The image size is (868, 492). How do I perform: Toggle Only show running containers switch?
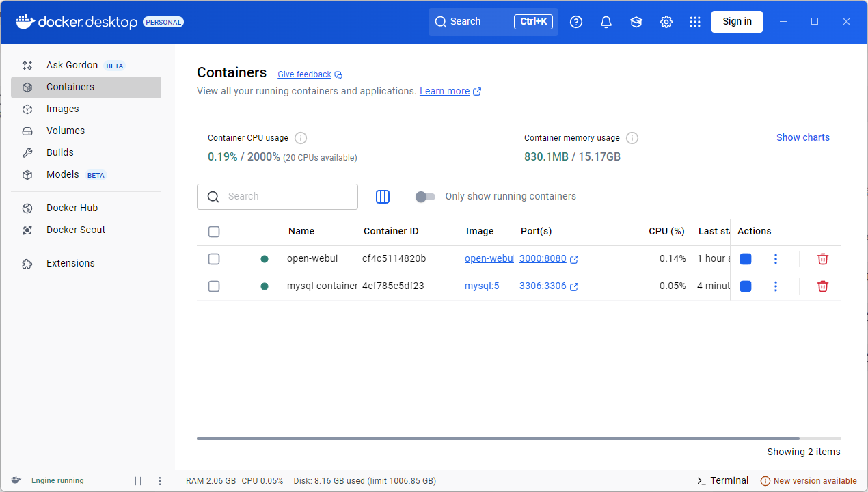coord(425,197)
